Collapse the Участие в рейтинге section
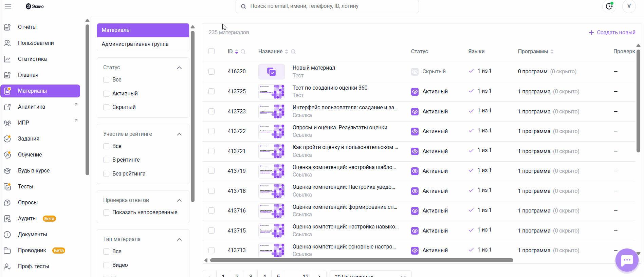The image size is (644, 277). pyautogui.click(x=179, y=134)
